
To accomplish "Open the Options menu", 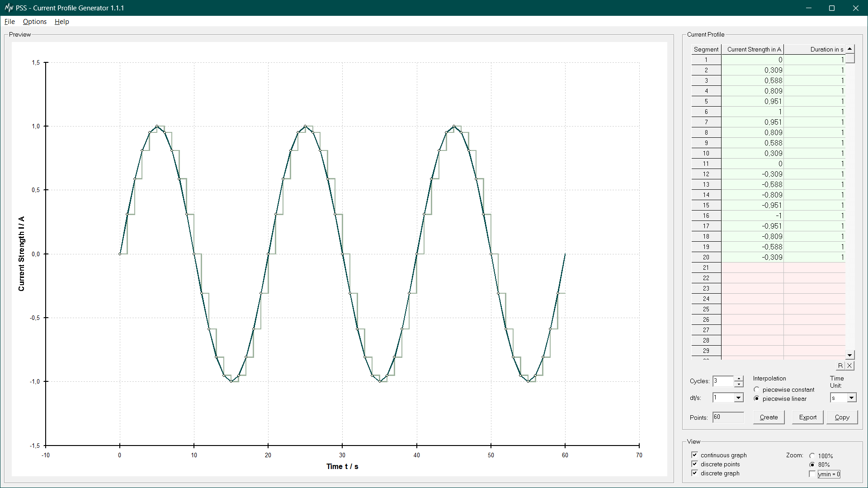I will click(x=35, y=22).
